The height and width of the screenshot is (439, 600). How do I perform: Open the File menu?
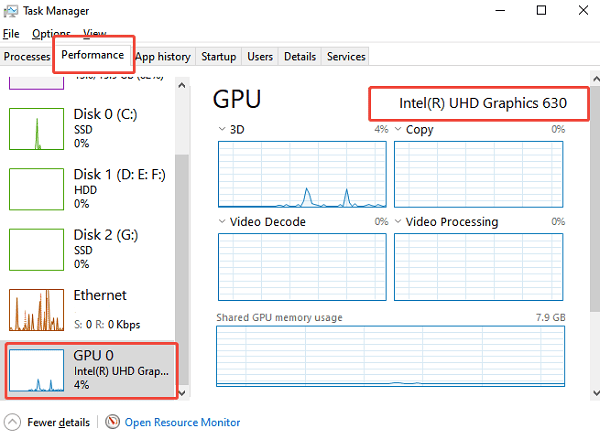[x=11, y=34]
